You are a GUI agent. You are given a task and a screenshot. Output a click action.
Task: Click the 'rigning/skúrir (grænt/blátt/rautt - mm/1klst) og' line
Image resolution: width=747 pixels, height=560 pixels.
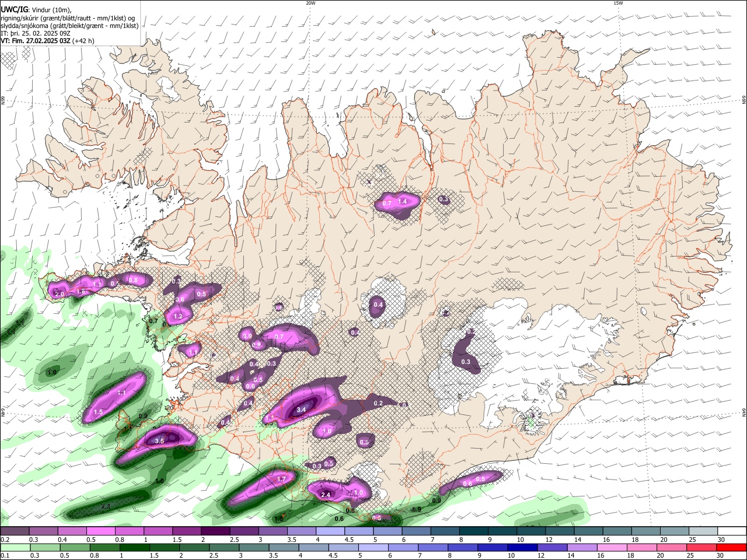pyautogui.click(x=68, y=17)
